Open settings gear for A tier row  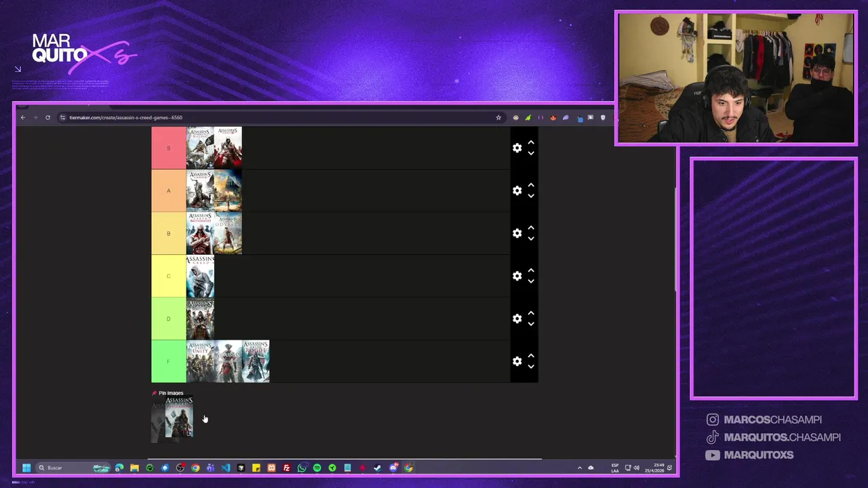point(517,190)
